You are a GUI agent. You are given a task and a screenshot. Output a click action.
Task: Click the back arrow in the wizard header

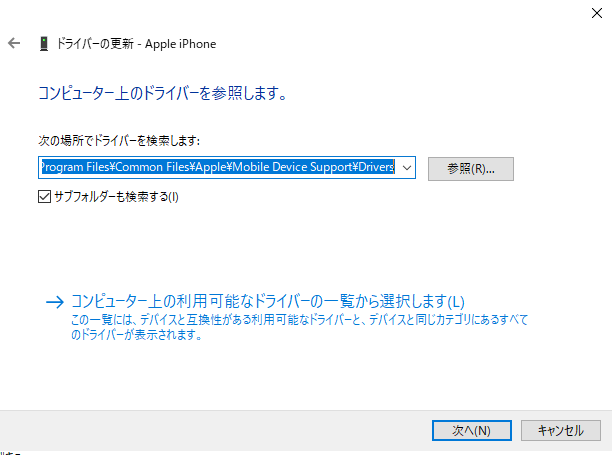[14, 44]
